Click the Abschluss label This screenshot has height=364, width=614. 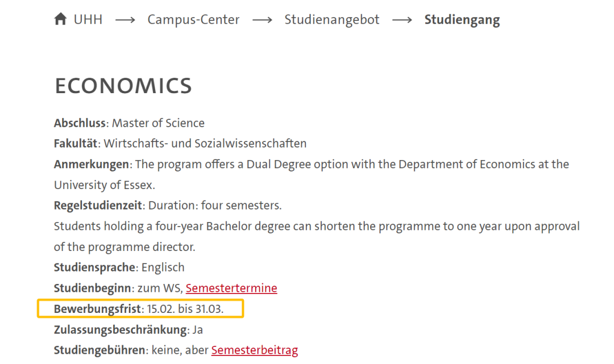tap(80, 123)
